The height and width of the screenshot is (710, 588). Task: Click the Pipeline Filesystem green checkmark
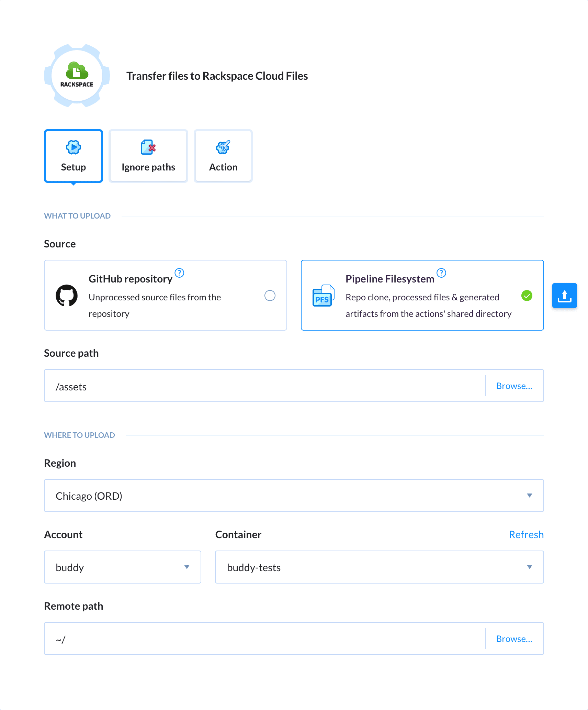(527, 296)
